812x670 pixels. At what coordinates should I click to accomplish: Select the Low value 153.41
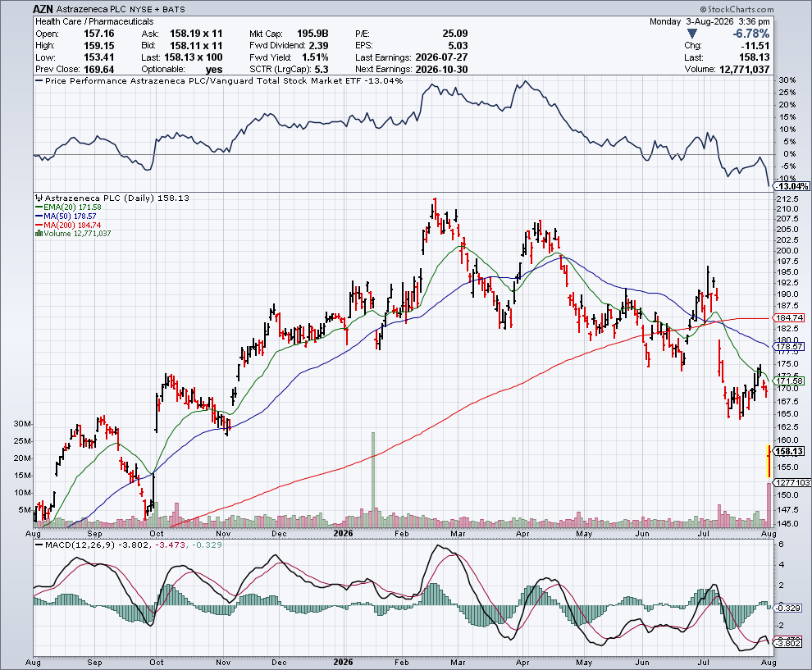(x=99, y=57)
